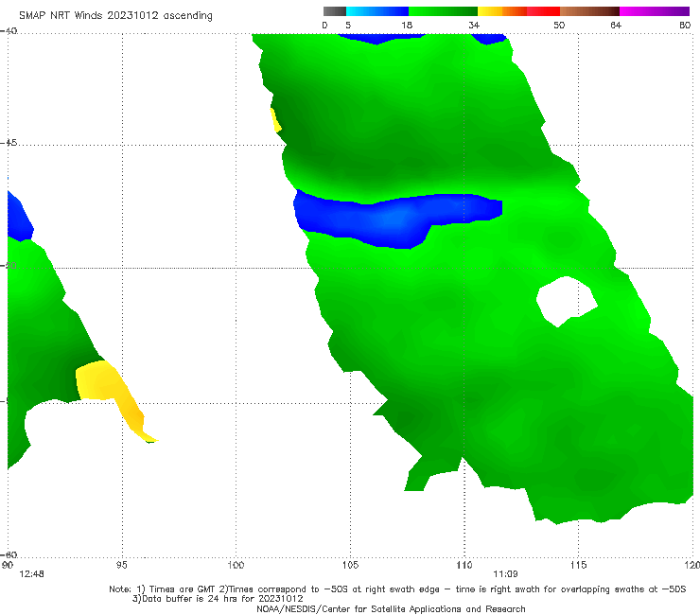Viewport: 700px width, 615px height.
Task: Click the longitude label 105
Action: [350, 565]
